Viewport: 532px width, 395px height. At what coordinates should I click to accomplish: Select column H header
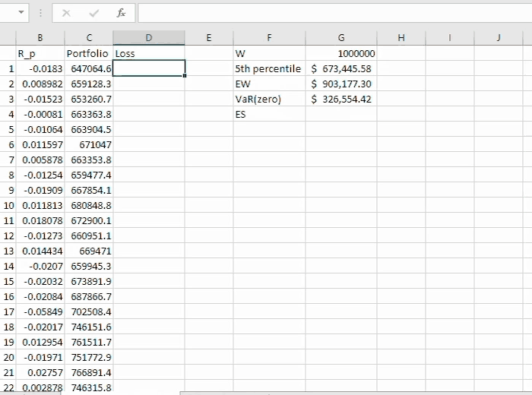[x=401, y=38]
